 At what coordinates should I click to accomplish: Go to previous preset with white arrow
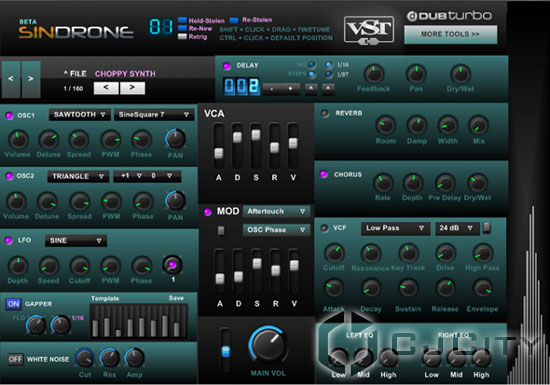click(x=106, y=88)
